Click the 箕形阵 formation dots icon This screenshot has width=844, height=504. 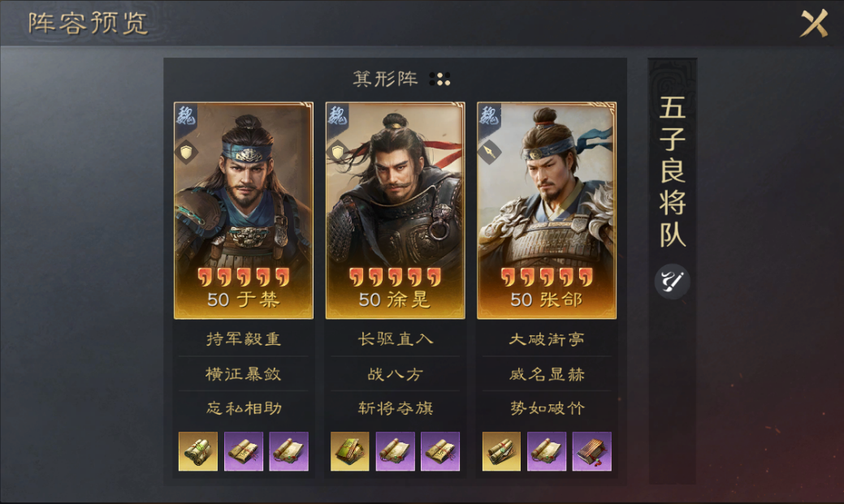439,79
